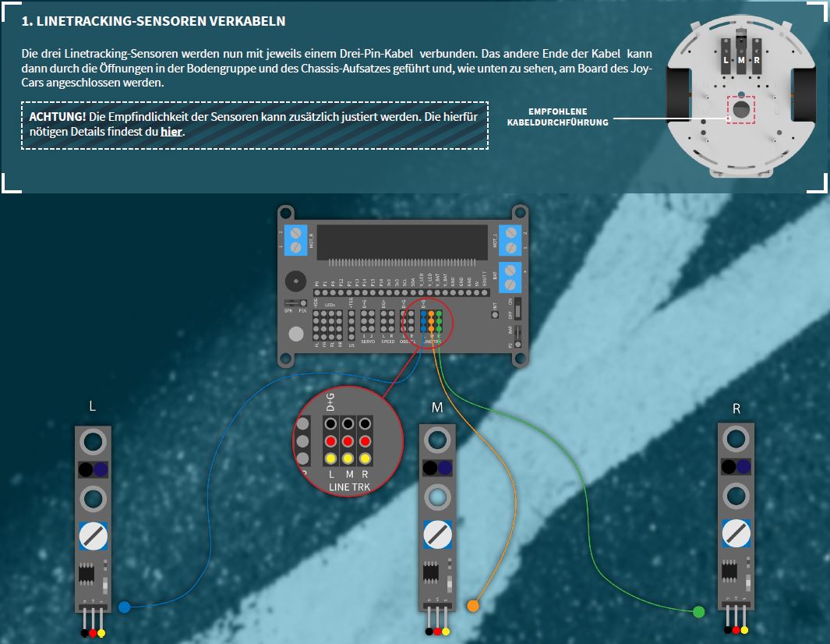Image resolution: width=830 pixels, height=644 pixels.
Task: Click the green wire end dot
Action: point(699,612)
